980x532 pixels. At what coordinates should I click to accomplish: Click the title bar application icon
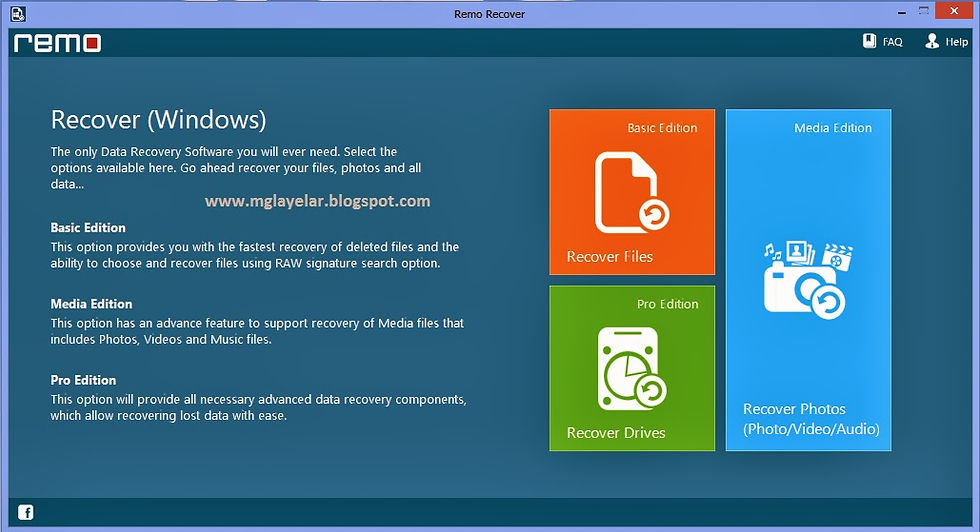click(x=18, y=13)
